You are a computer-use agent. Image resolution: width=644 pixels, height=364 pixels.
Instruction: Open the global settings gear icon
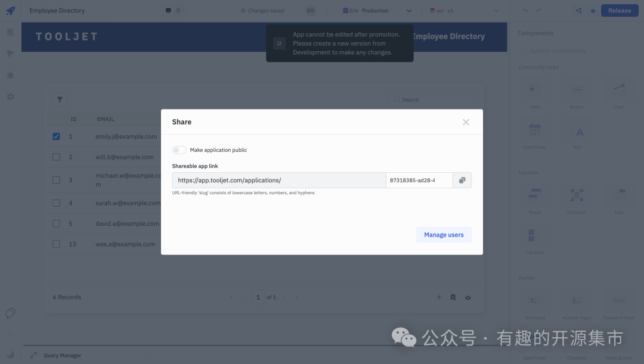tap(10, 97)
